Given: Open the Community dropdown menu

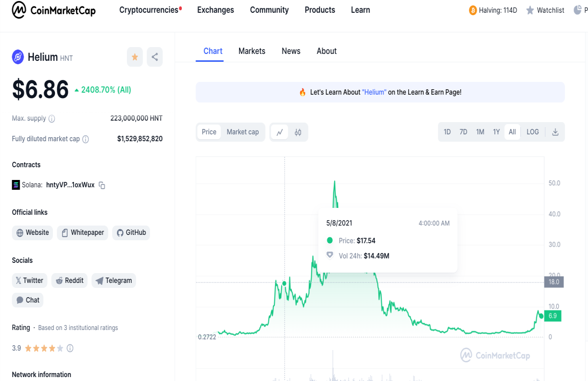Looking at the screenshot, I should pos(269,10).
